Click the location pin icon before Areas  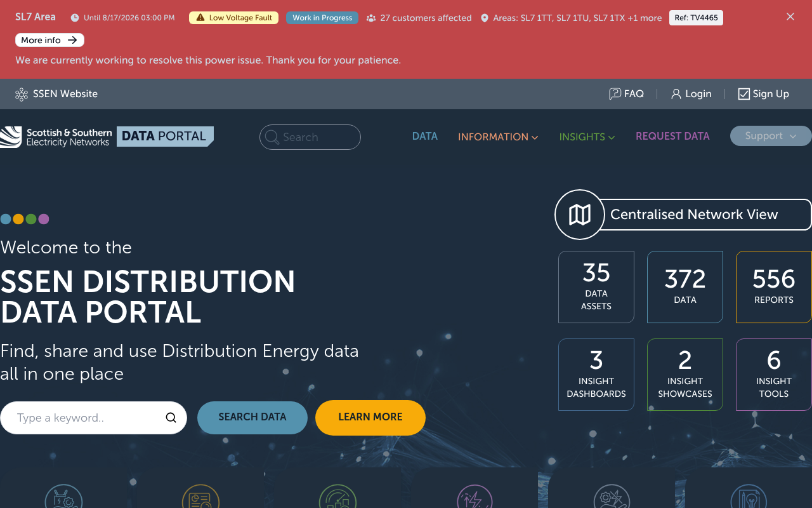[485, 18]
